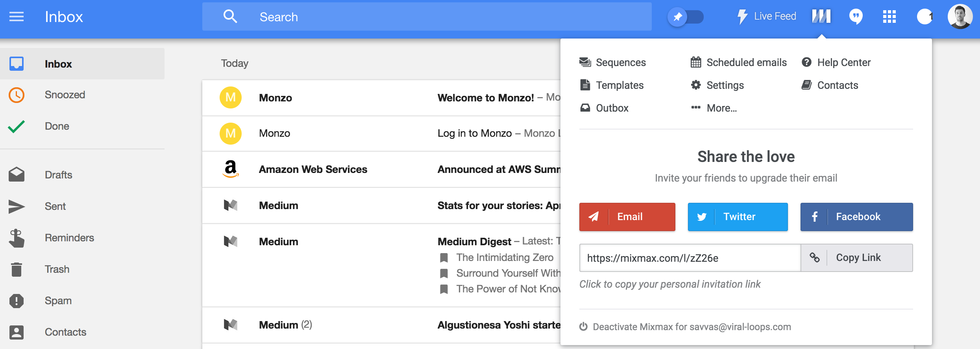The width and height of the screenshot is (980, 349).
Task: Open Amazon Web Services email
Action: tap(381, 169)
